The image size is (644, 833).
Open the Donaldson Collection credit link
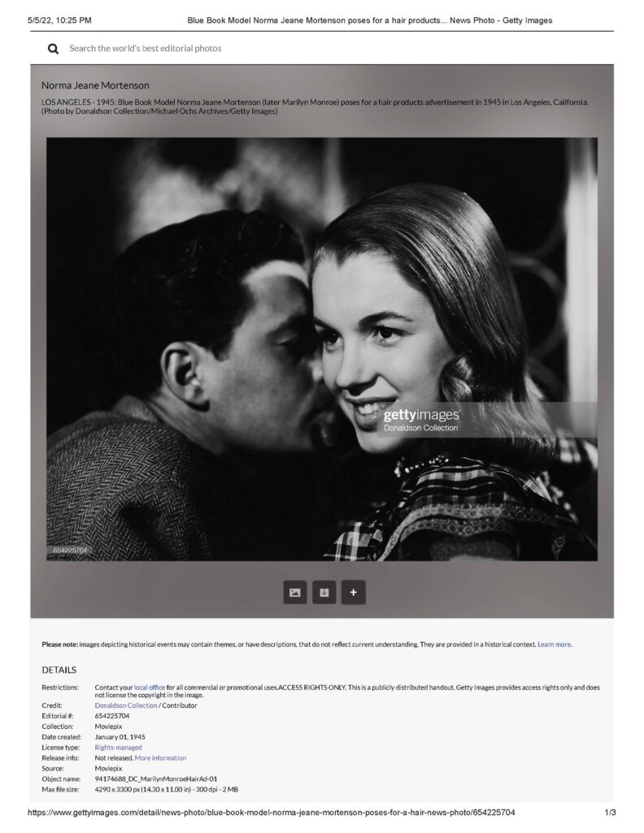click(126, 705)
